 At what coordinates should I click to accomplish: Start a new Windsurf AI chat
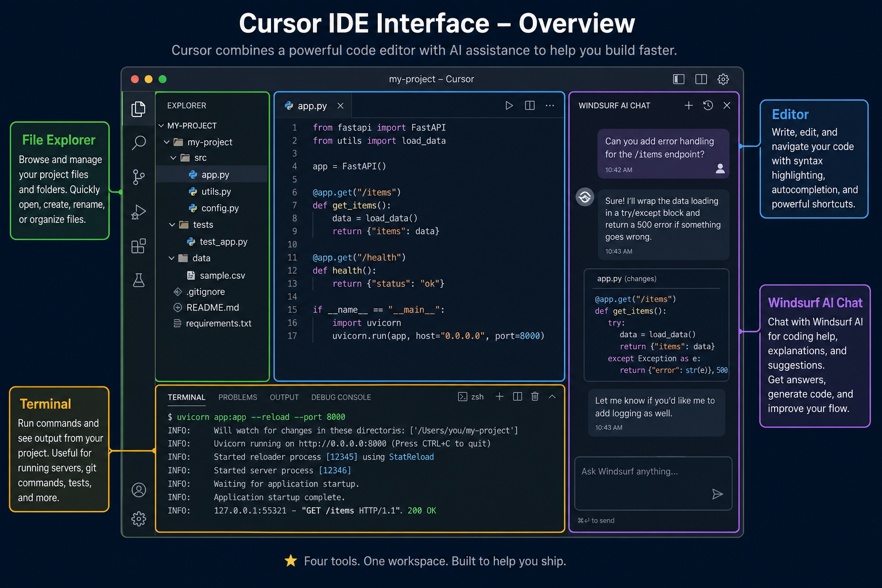pyautogui.click(x=689, y=105)
